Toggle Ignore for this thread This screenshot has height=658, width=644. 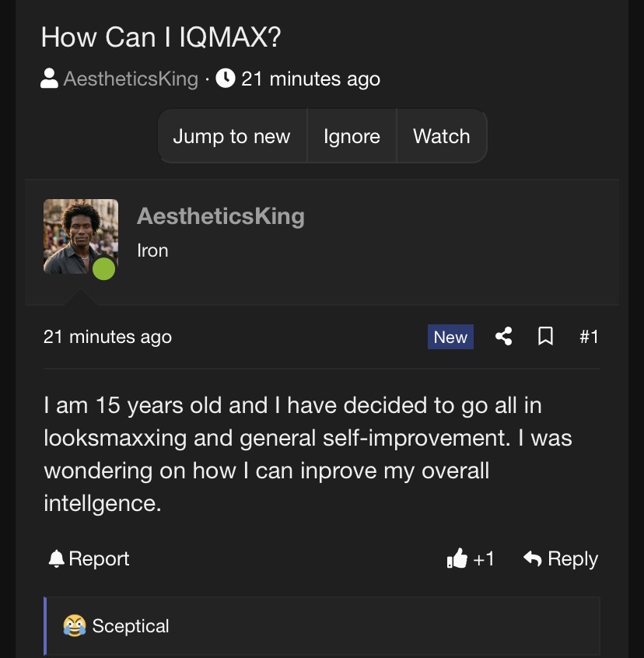click(352, 136)
